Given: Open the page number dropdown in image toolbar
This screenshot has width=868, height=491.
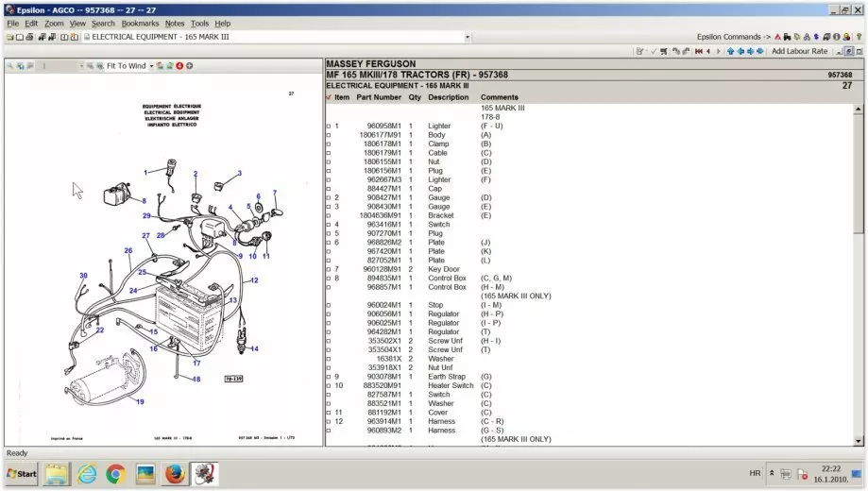Looking at the screenshot, I should 81,66.
